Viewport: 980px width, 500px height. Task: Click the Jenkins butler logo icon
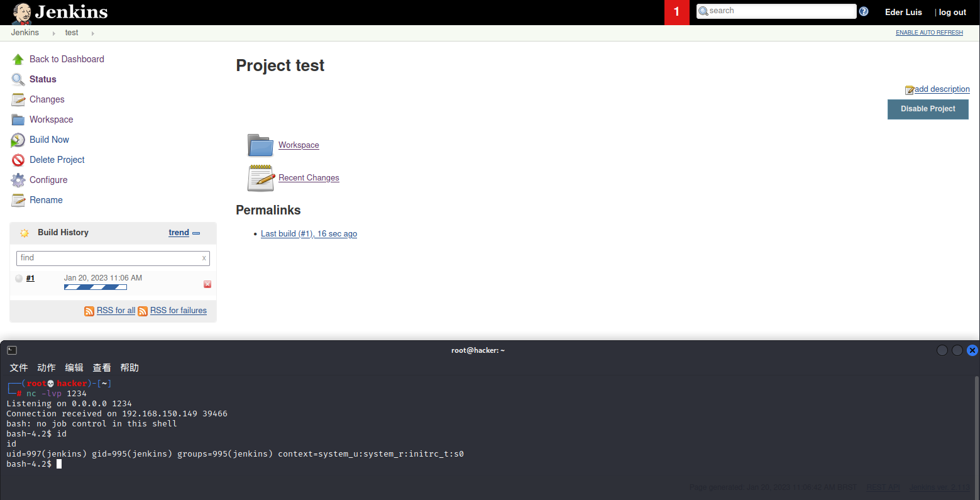coord(21,13)
